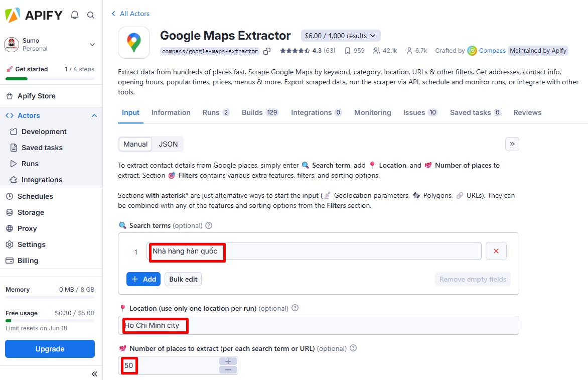
Task: Click the blue Upgrade button
Action: (50, 349)
